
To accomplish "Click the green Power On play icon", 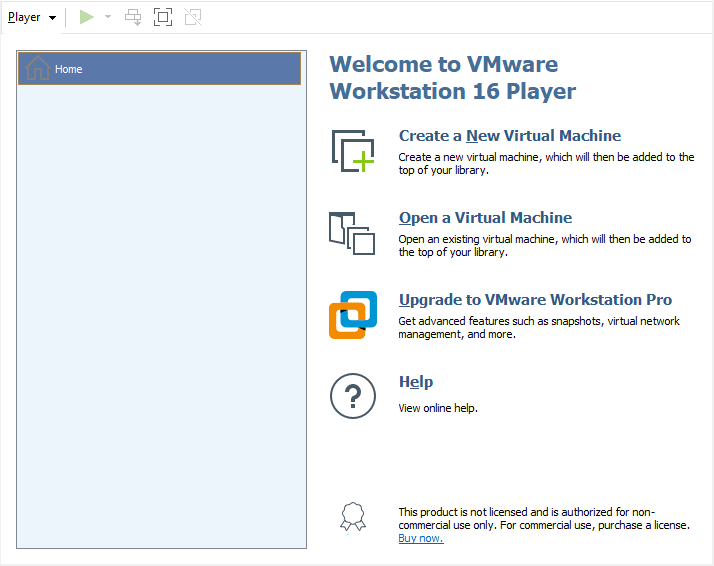I will pyautogui.click(x=87, y=17).
